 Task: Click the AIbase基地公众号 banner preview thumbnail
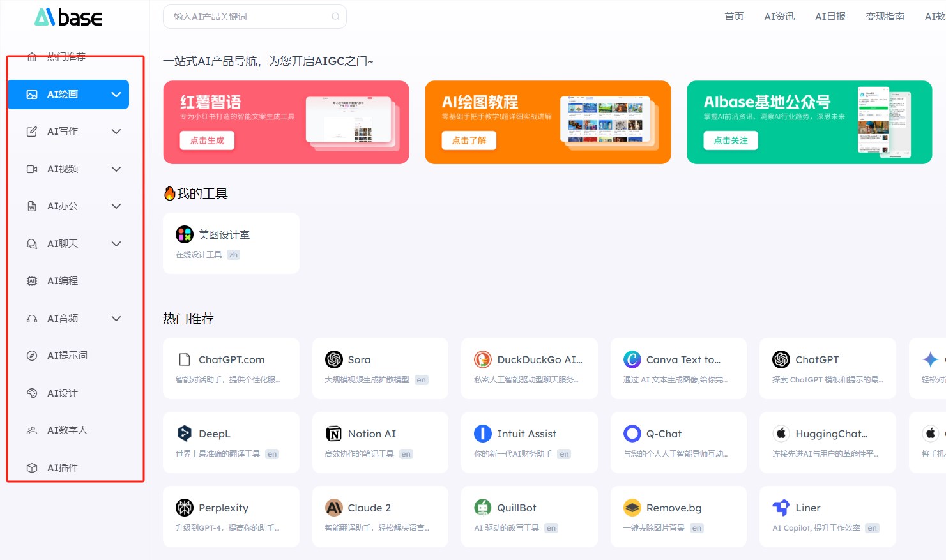(x=884, y=122)
